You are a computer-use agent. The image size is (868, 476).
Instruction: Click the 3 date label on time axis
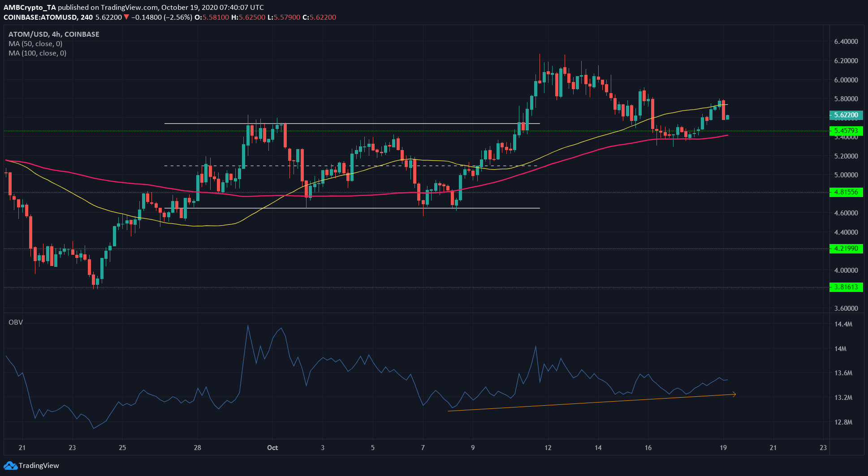pos(323,448)
